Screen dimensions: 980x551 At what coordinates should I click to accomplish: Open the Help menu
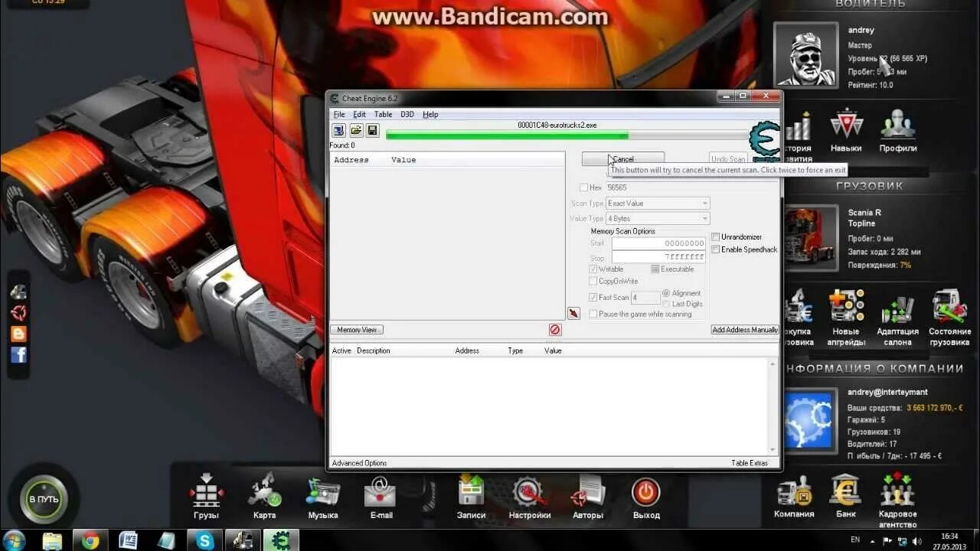pyautogui.click(x=430, y=114)
